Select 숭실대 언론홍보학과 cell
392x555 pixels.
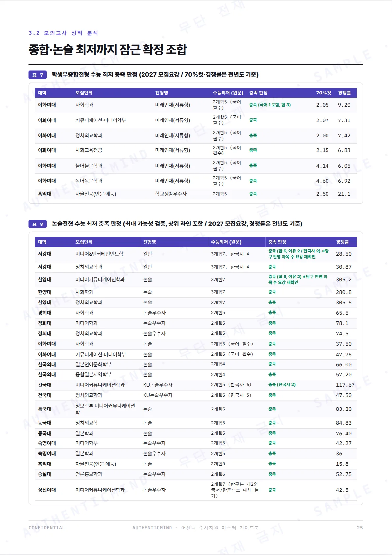tap(89, 474)
